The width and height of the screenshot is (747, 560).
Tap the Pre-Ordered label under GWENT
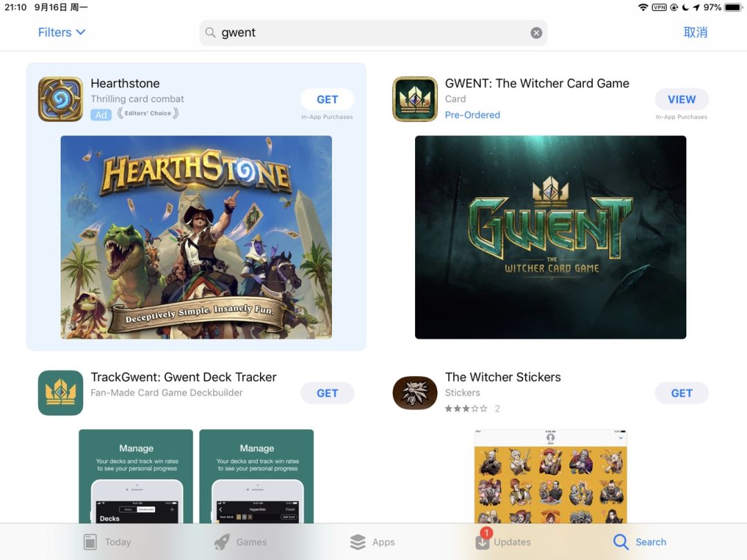(472, 115)
